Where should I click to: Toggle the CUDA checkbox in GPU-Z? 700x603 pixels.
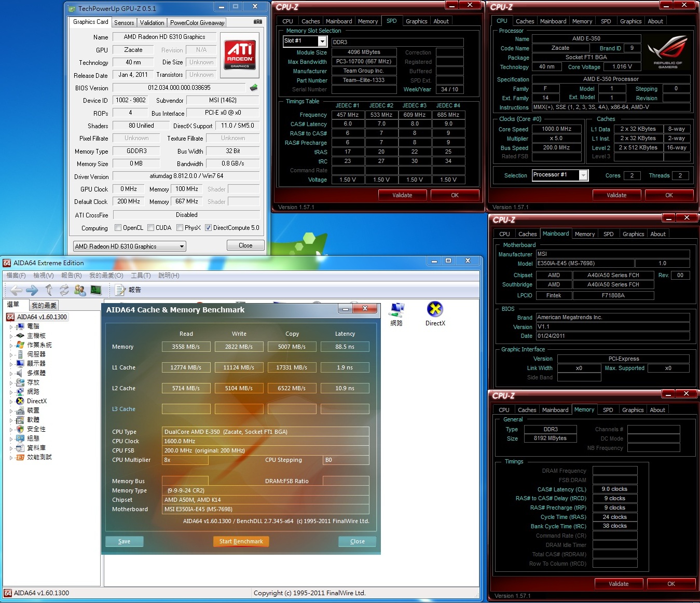[x=150, y=227]
